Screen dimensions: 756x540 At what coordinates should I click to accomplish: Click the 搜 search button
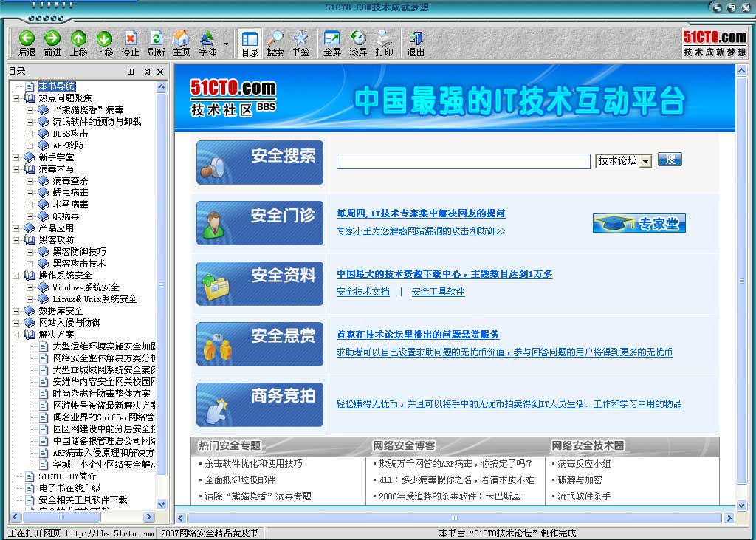[x=670, y=160]
